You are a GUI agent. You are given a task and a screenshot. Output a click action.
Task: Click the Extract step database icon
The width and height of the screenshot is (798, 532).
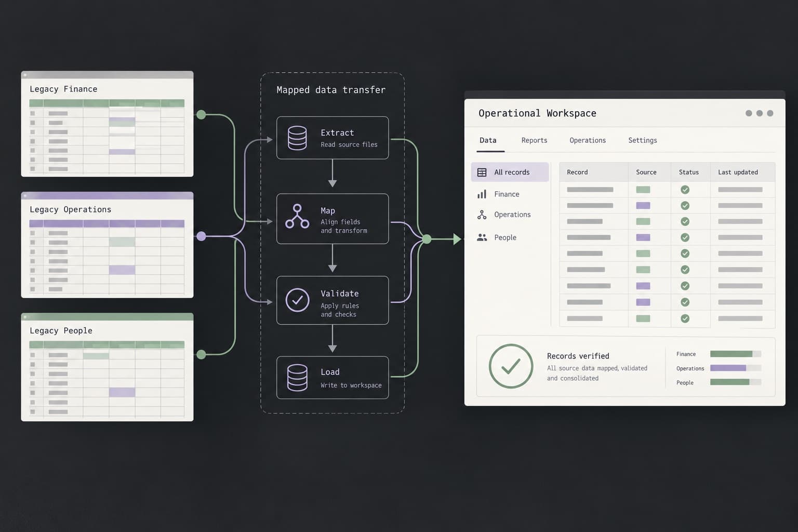click(x=297, y=138)
